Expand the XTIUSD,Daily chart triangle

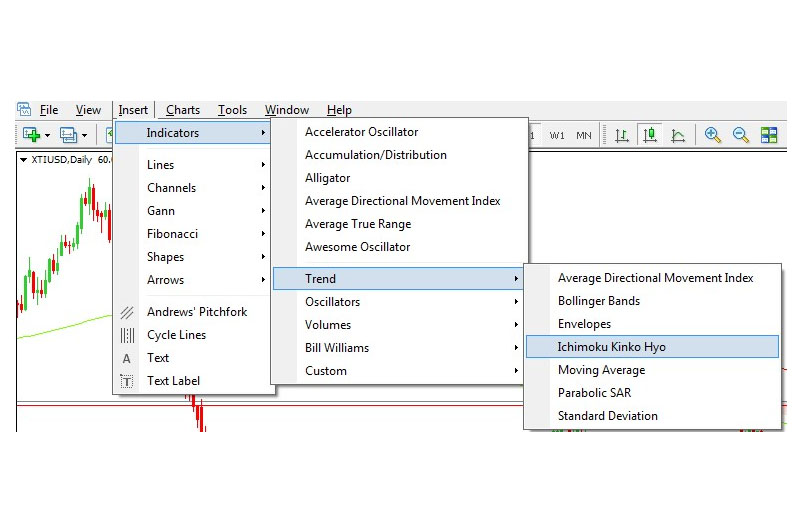tap(23, 160)
